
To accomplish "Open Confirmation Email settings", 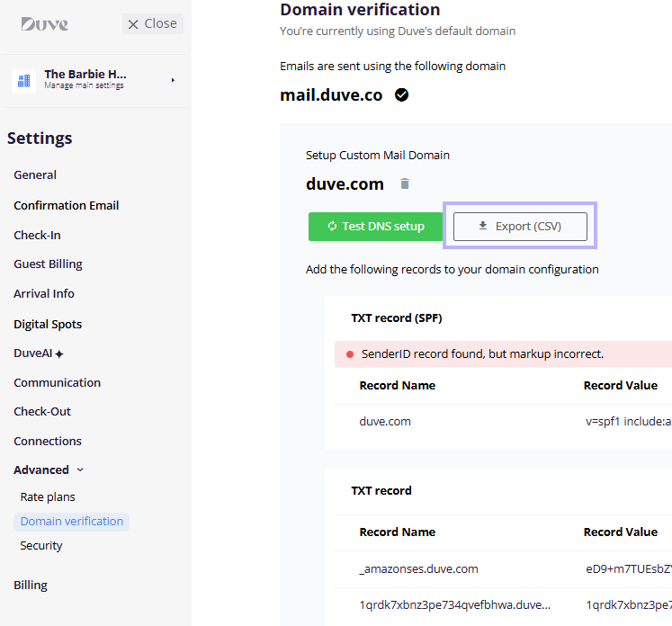I will point(67,205).
